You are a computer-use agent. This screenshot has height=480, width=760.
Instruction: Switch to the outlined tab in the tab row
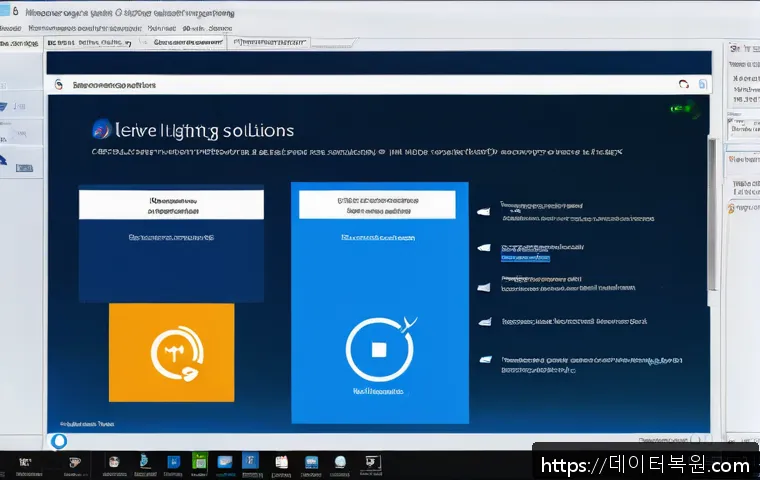[x=270, y=43]
